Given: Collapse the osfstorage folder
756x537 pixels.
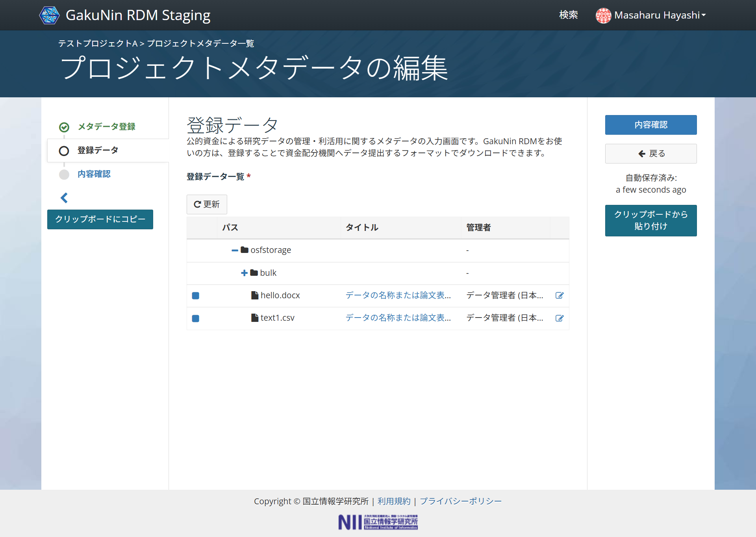Looking at the screenshot, I should 235,250.
